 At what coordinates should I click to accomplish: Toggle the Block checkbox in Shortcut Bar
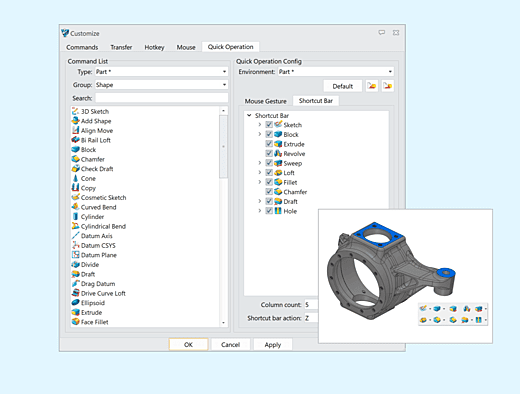click(269, 134)
